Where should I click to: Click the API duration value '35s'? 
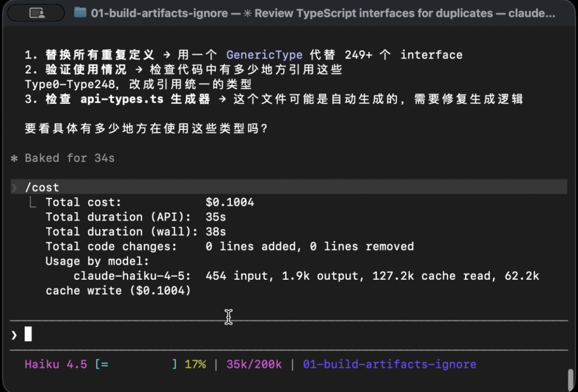(x=216, y=217)
